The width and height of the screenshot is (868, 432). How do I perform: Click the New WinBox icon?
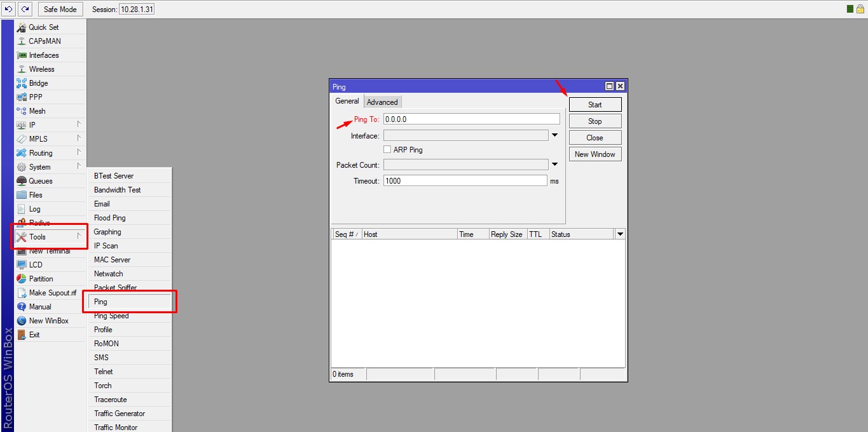coord(22,321)
